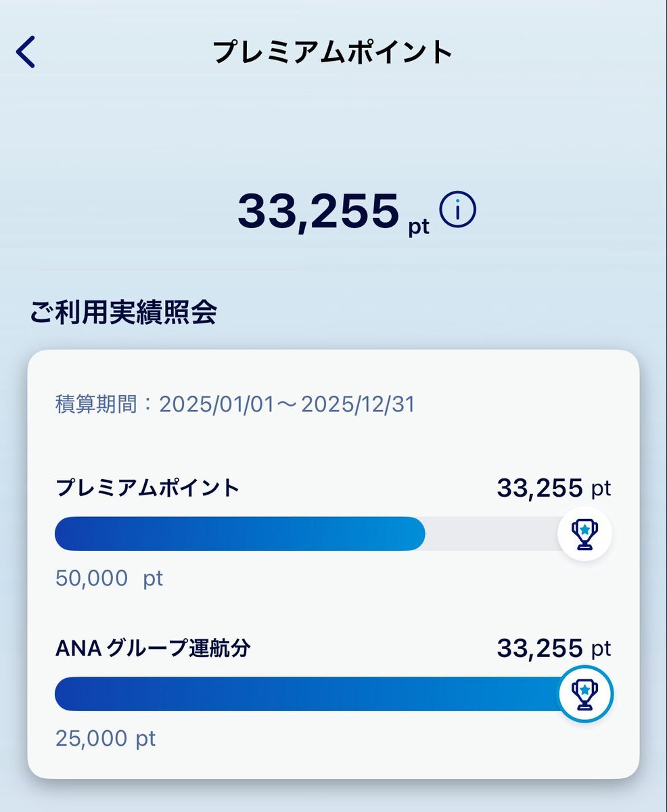The width and height of the screenshot is (667, 812).
Task: Tap the ANA グループ運航分 row label
Action: pos(153,648)
